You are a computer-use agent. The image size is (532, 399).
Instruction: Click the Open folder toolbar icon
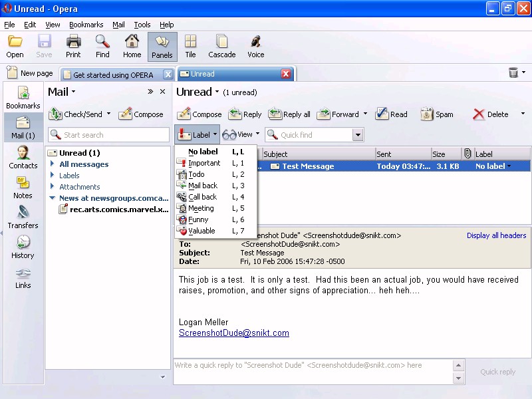[15, 47]
